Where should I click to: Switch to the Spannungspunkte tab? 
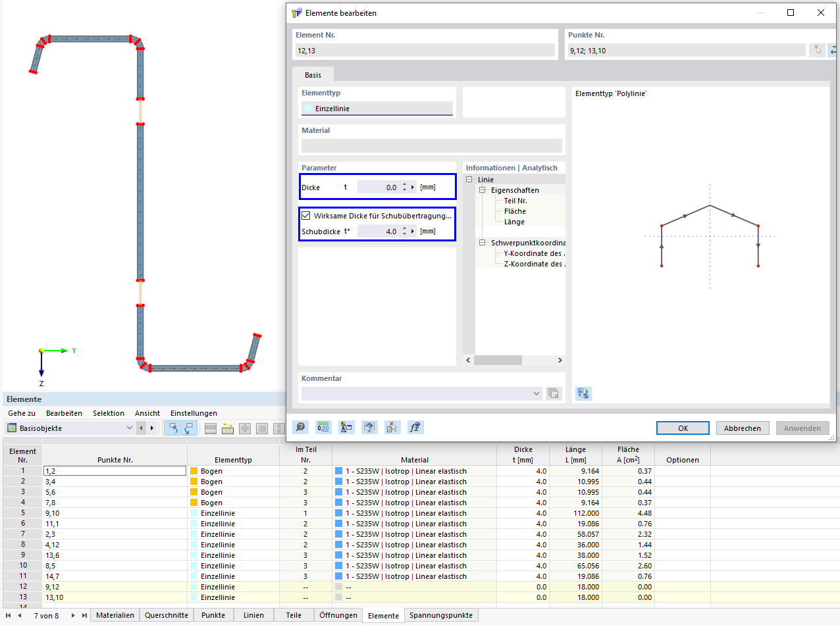point(441,615)
